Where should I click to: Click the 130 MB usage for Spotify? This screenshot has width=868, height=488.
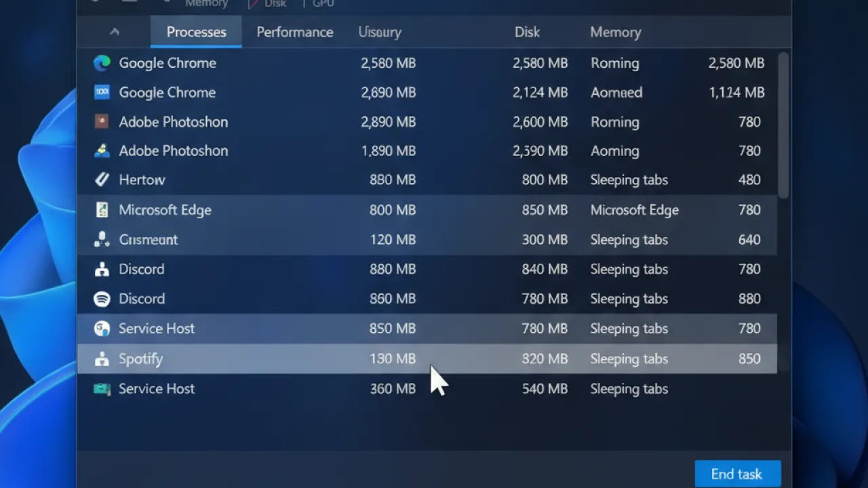(x=393, y=359)
